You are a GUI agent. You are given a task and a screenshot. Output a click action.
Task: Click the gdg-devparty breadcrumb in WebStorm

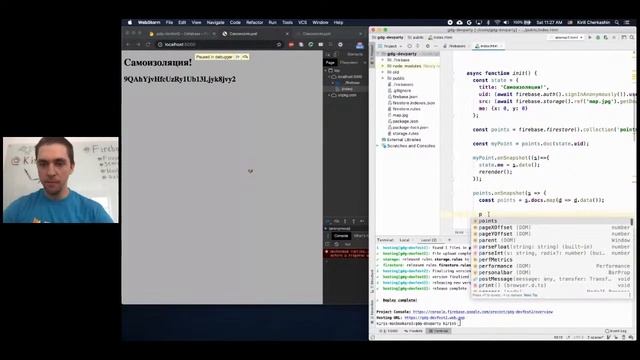coord(388,38)
